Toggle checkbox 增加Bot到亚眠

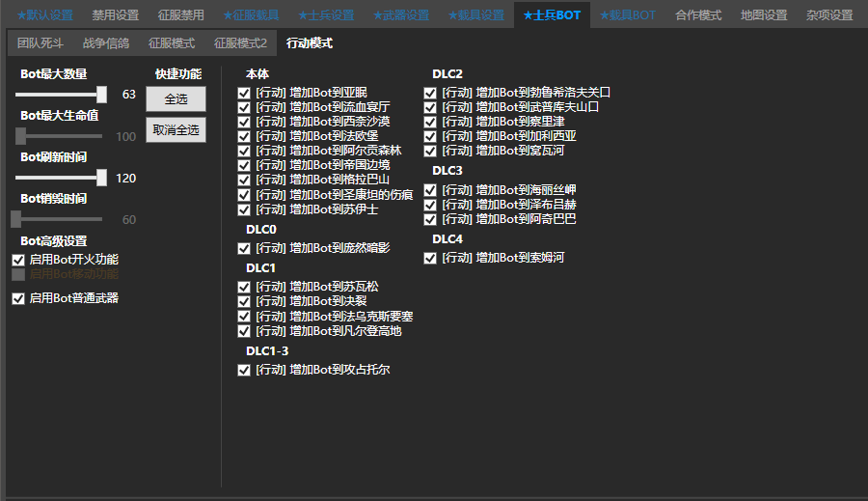coord(244,93)
